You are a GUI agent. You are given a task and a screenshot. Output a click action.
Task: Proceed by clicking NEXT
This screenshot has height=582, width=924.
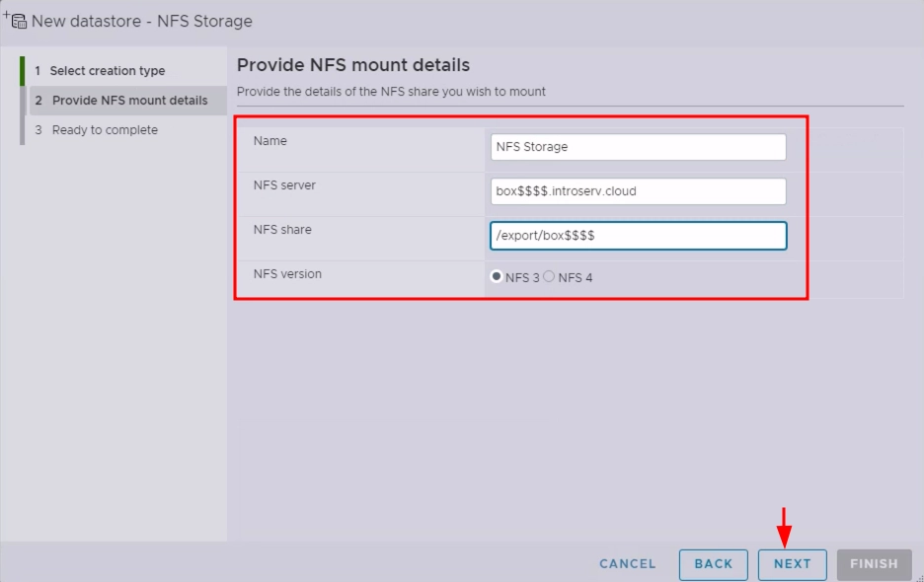[792, 564]
